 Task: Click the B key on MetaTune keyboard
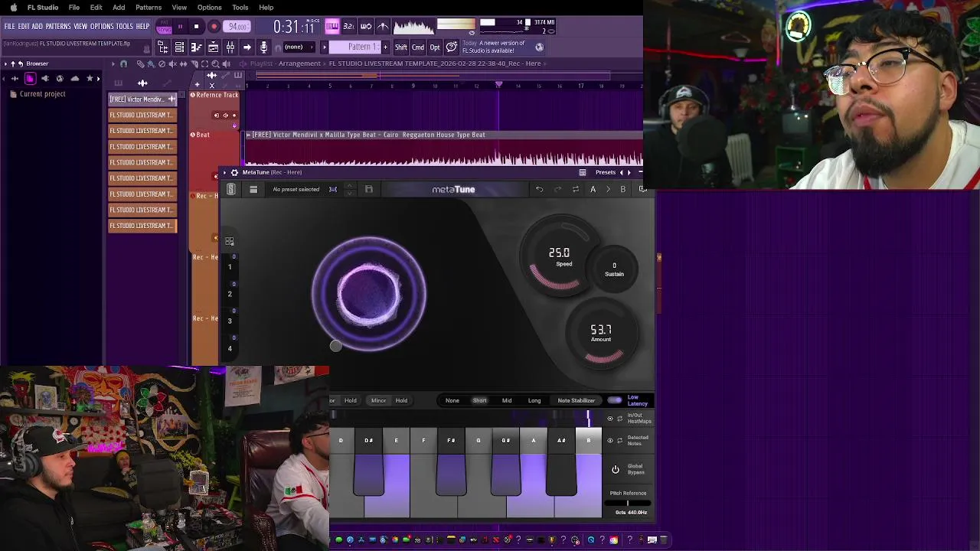(x=589, y=474)
